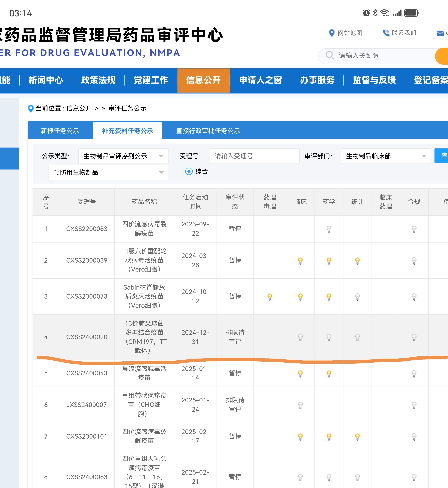448x488 pixels.
Task: Click 审评任务公示 in breadcrumb
Action: [128, 108]
